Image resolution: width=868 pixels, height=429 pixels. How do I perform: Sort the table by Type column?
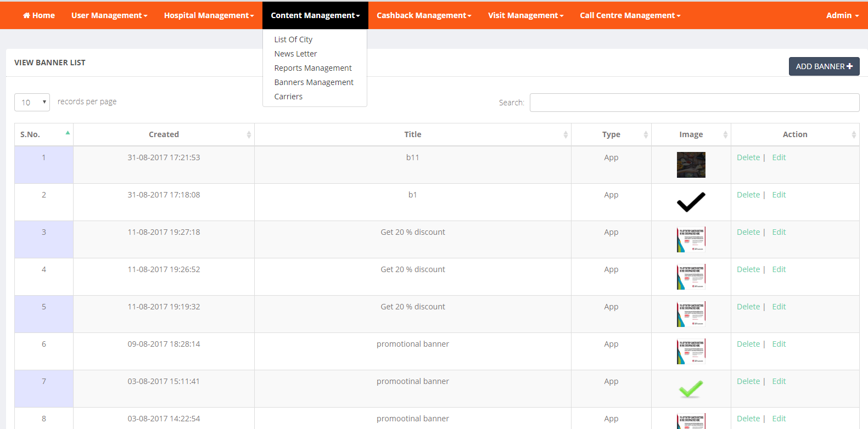[611, 134]
